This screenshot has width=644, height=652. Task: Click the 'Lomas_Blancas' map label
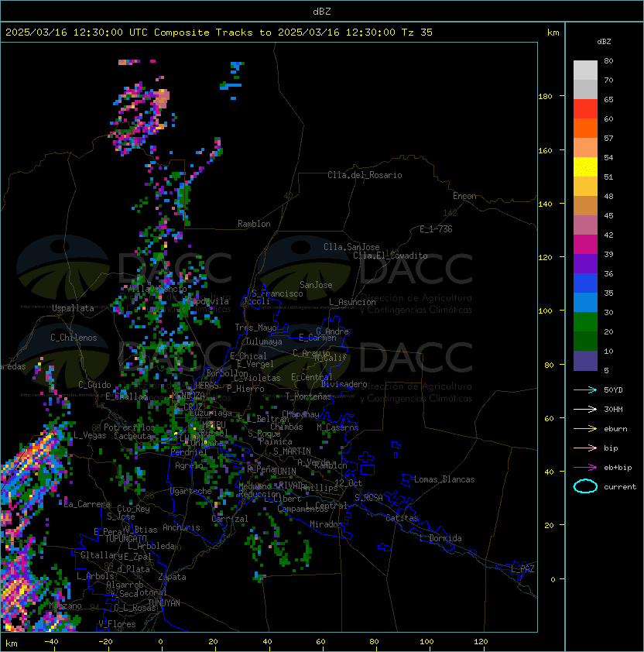pyautogui.click(x=444, y=479)
